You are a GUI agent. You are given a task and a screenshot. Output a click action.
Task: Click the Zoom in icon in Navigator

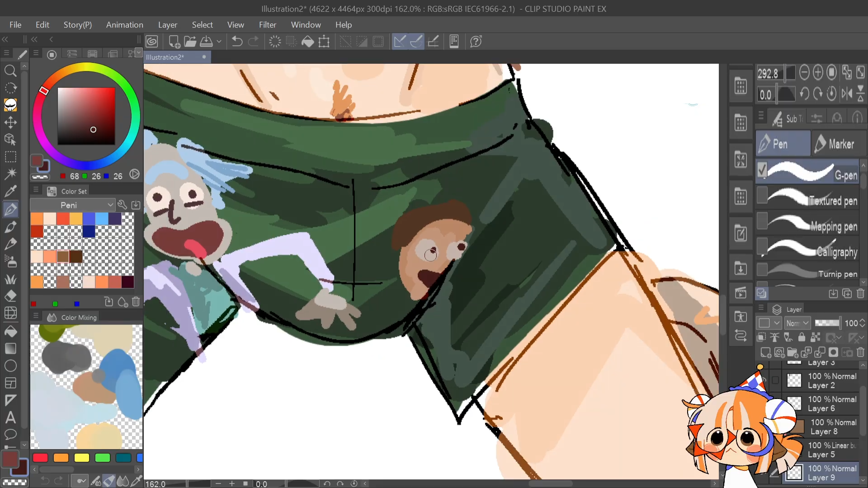click(818, 72)
